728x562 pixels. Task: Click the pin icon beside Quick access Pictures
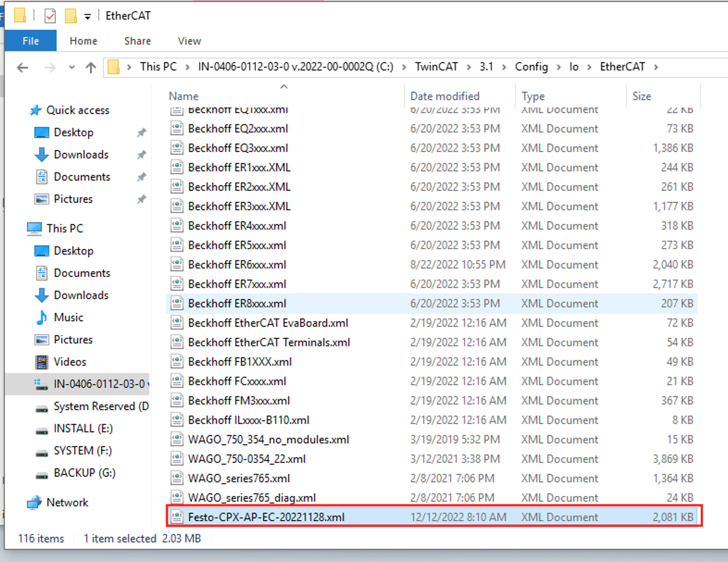pyautogui.click(x=141, y=199)
